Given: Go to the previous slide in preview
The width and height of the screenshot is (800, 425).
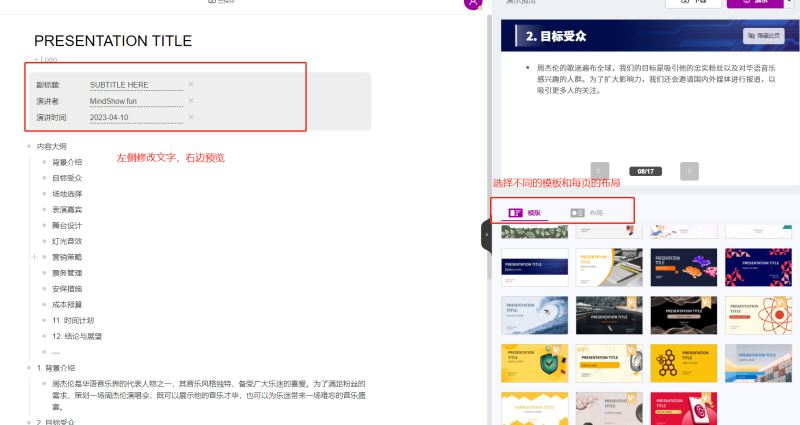Looking at the screenshot, I should (x=599, y=171).
